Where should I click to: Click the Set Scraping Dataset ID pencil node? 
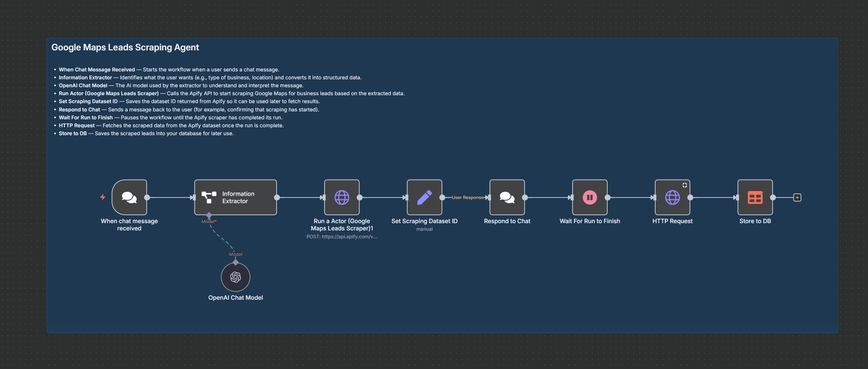pyautogui.click(x=424, y=197)
